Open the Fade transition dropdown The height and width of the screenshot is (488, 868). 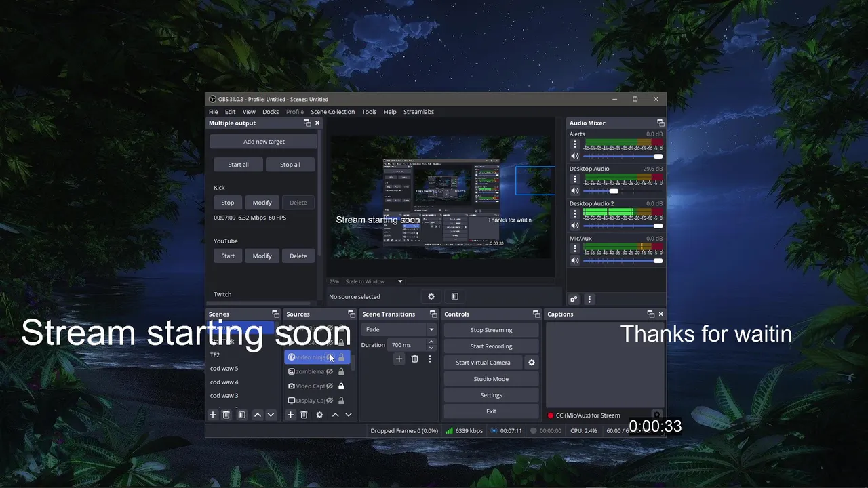point(399,329)
